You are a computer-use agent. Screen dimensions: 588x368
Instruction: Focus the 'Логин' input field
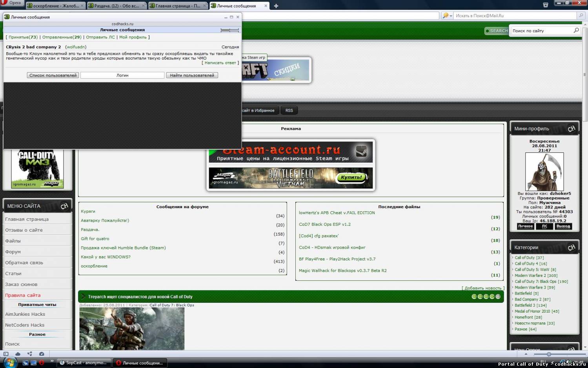122,75
